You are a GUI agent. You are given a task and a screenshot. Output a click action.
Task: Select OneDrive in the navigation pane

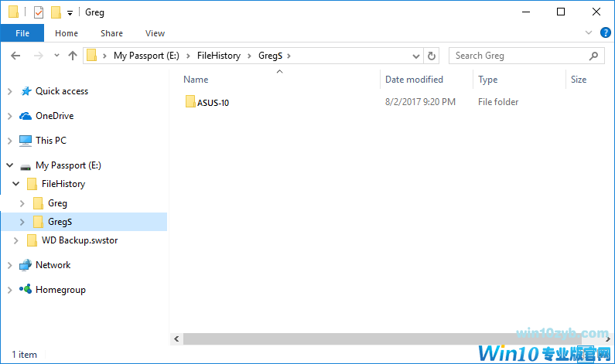pos(54,116)
